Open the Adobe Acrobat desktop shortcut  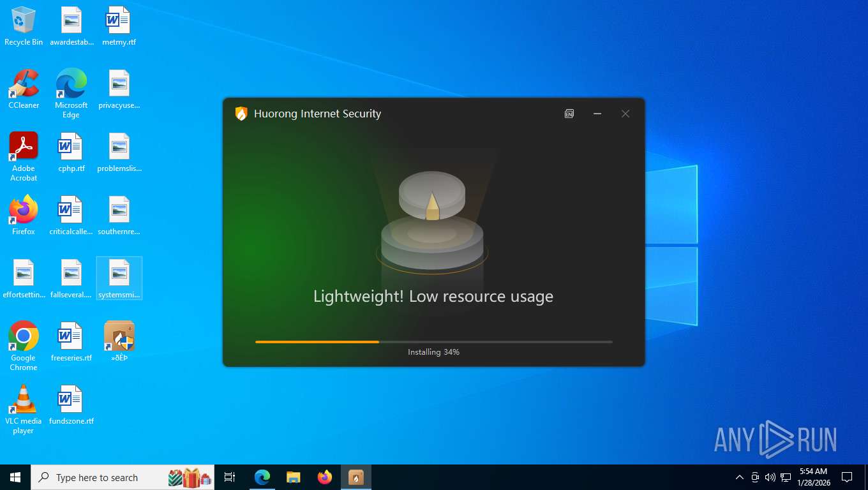24,157
